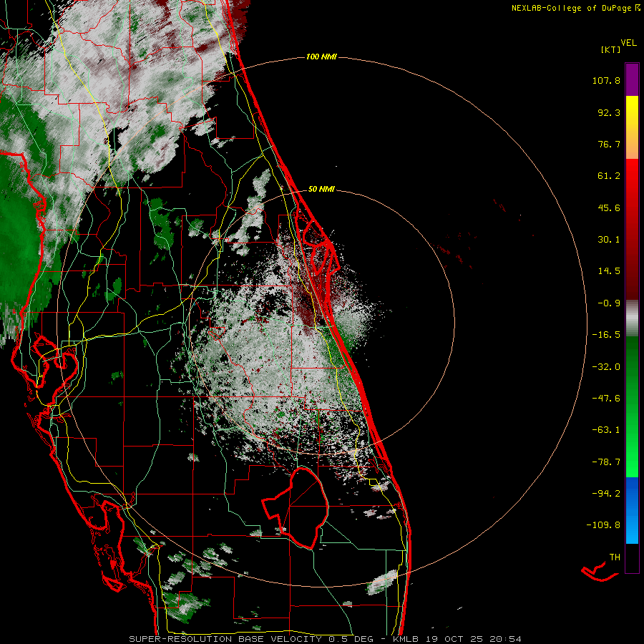The width and height of the screenshot is (644, 644).
Task: Click the 14.5 velocity scale value
Action: [x=609, y=271]
